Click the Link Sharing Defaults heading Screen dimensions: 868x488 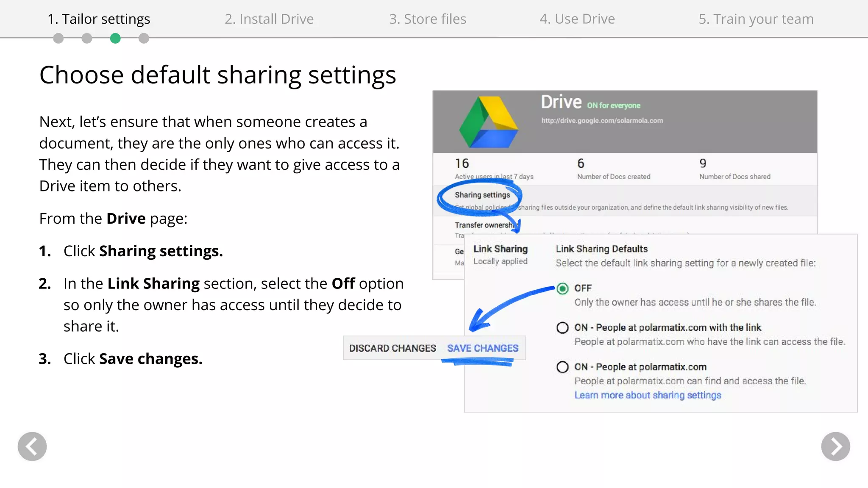coord(602,249)
